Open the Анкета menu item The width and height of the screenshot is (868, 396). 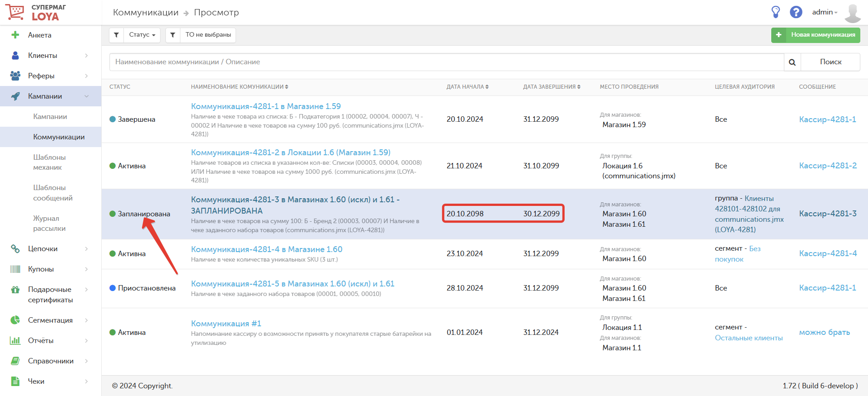pyautogui.click(x=40, y=35)
